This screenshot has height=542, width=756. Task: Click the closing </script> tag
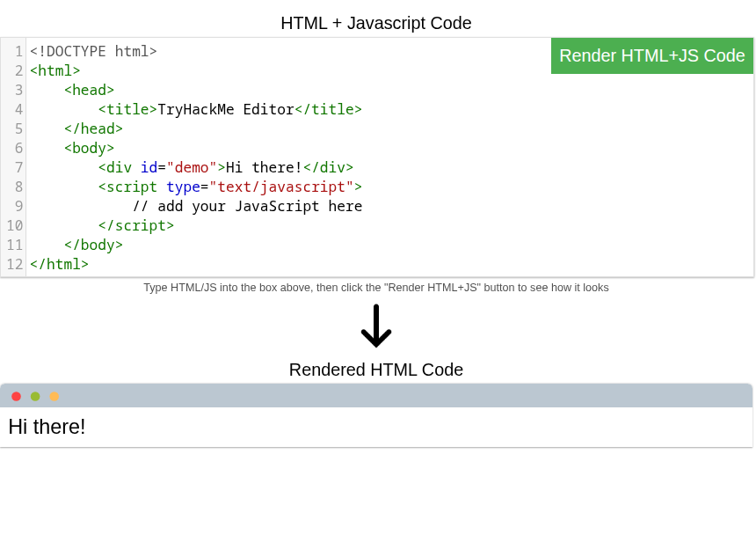[x=135, y=225]
